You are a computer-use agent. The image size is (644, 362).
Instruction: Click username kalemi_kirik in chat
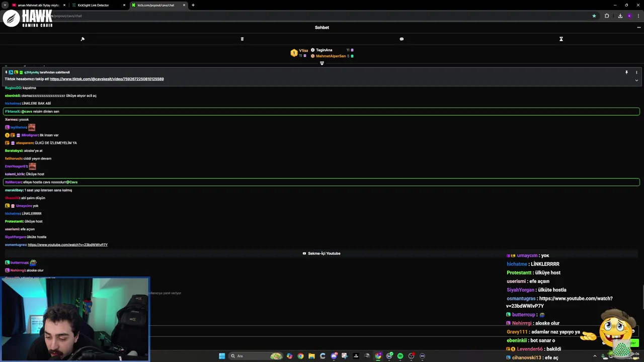[15, 174]
